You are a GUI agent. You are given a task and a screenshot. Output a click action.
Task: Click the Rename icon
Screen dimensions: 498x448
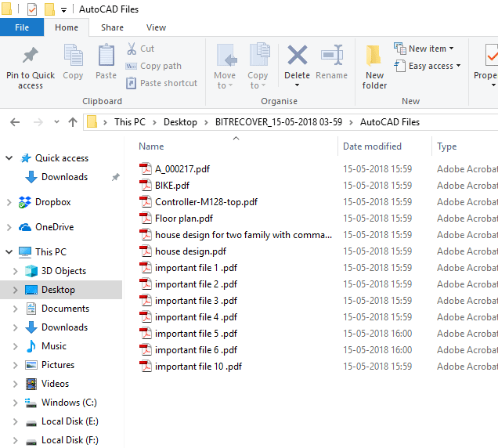coord(331,55)
